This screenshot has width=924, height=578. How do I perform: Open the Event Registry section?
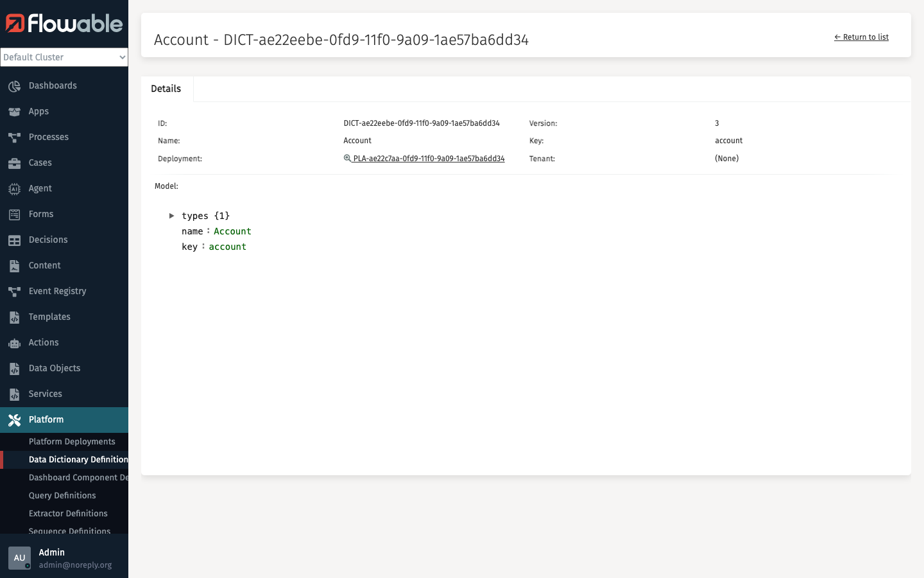(x=57, y=291)
